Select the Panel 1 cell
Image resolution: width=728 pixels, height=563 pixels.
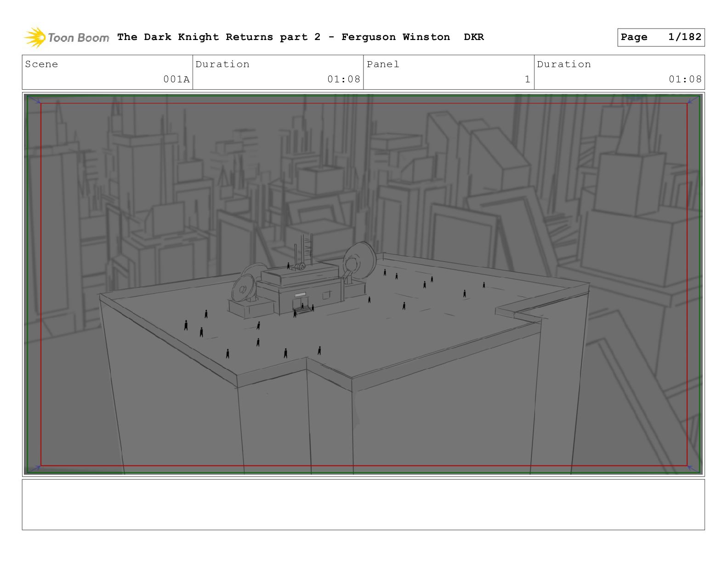[x=449, y=72]
